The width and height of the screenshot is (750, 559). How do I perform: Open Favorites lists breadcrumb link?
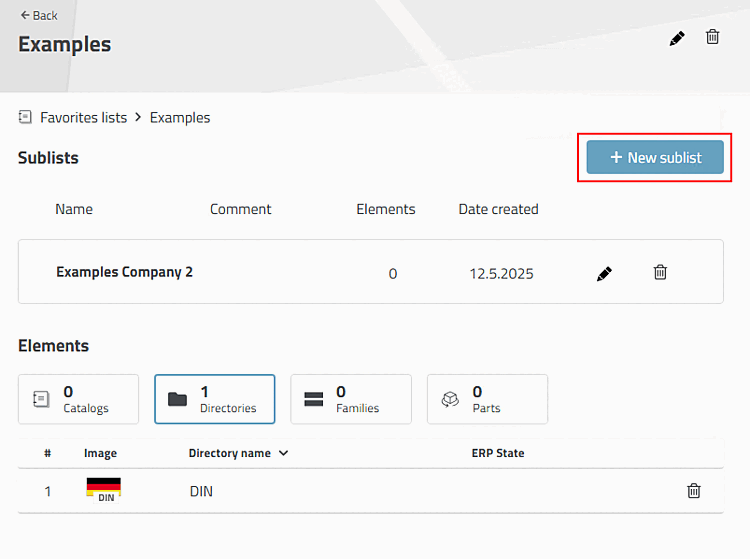(x=83, y=117)
